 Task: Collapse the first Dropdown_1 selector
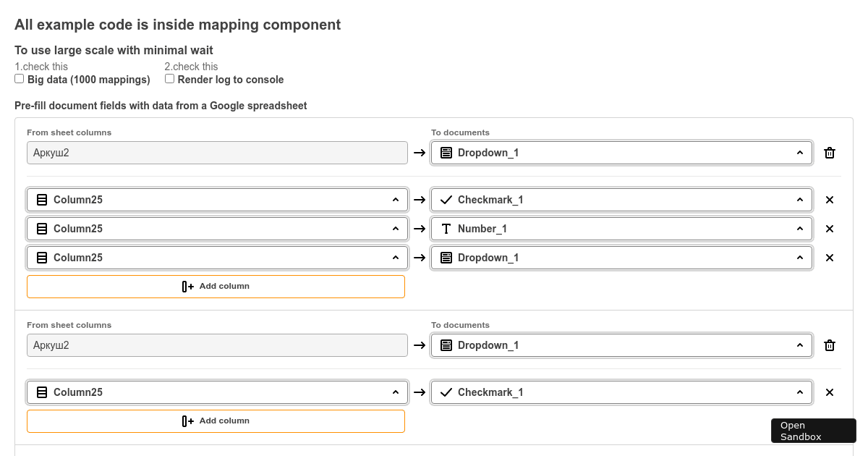click(800, 153)
